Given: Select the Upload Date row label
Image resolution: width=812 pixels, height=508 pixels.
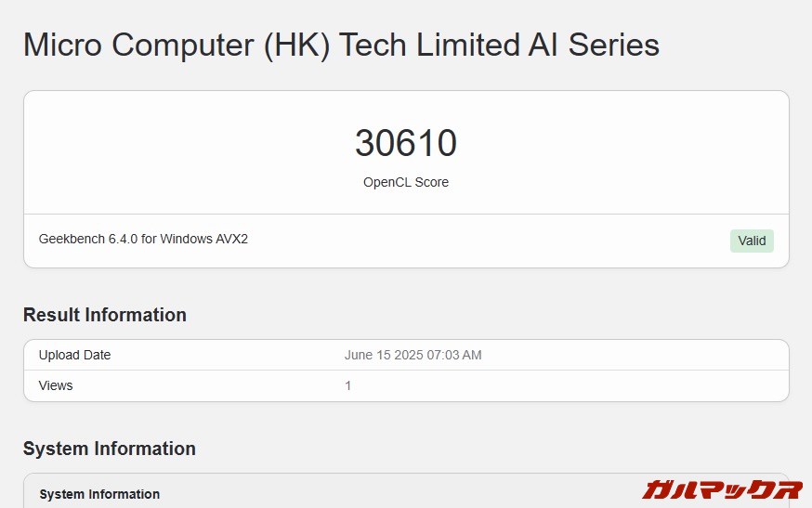Looking at the screenshot, I should tap(74, 355).
